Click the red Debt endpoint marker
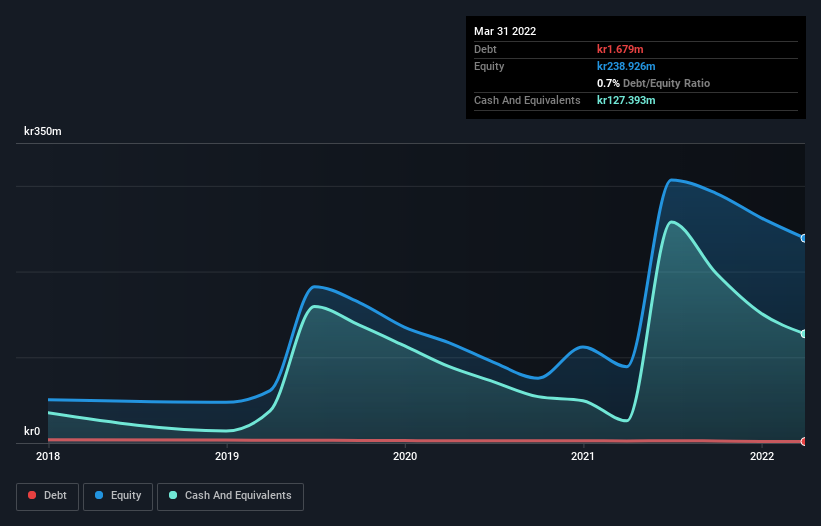 coord(804,441)
